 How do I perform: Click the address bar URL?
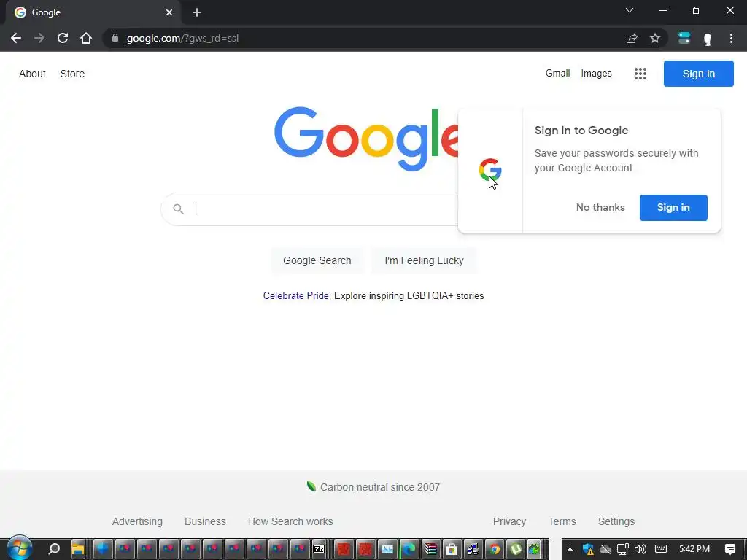pos(182,38)
